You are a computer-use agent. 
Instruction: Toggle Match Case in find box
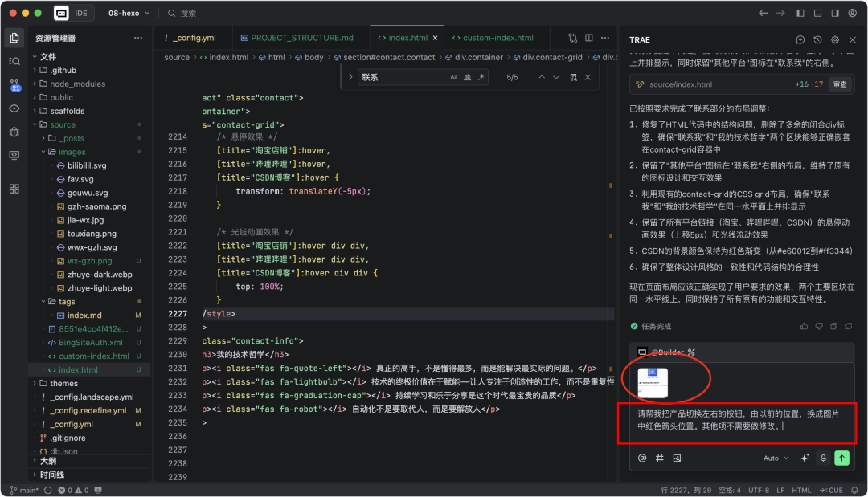point(454,77)
